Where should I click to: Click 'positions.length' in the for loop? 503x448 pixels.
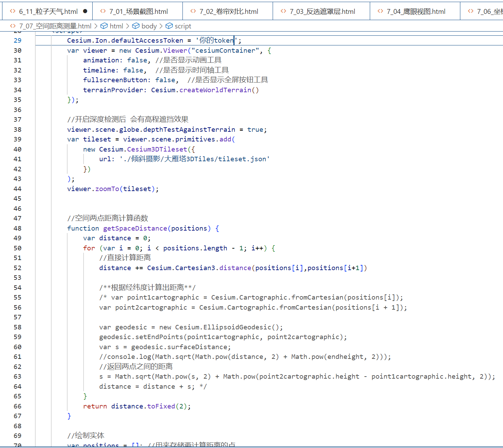coord(195,248)
